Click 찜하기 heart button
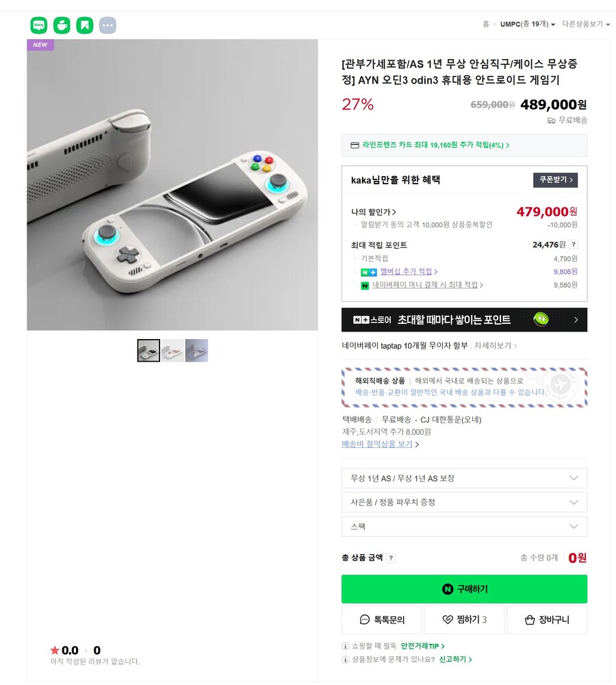 point(464,619)
